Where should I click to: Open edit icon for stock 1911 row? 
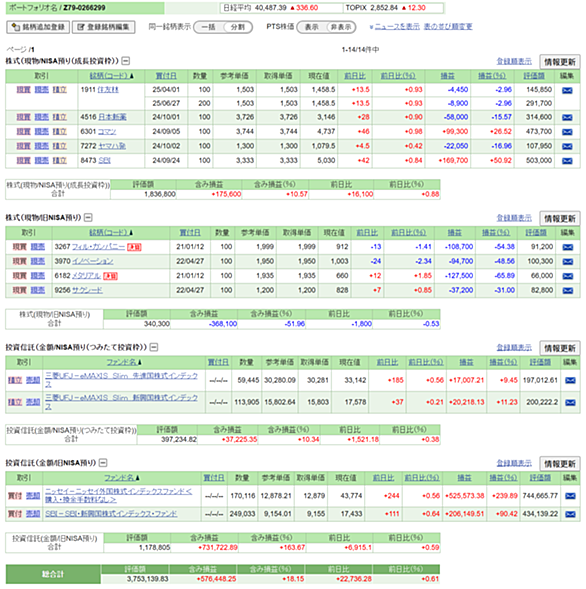click(567, 90)
